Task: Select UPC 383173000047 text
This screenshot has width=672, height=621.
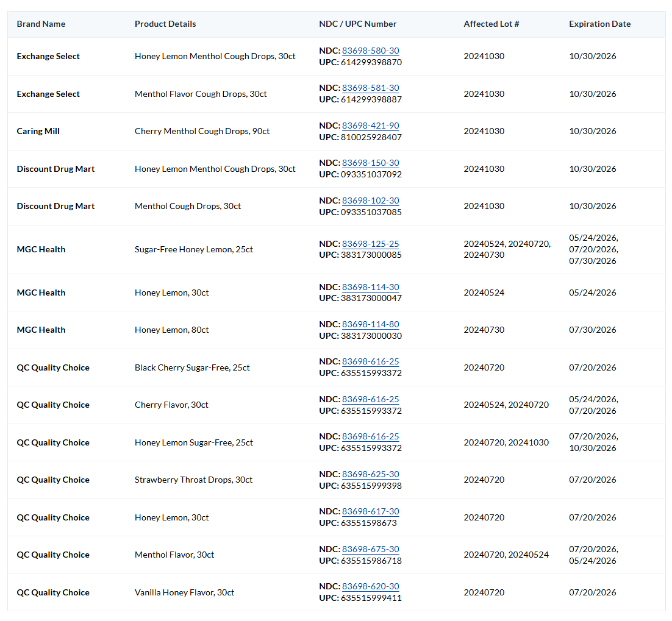Action: [360, 298]
